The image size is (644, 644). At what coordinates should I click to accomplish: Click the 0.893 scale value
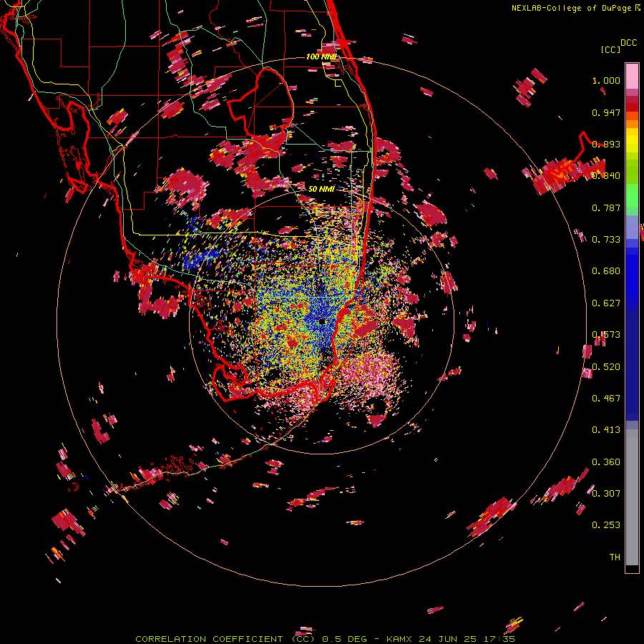(606, 144)
